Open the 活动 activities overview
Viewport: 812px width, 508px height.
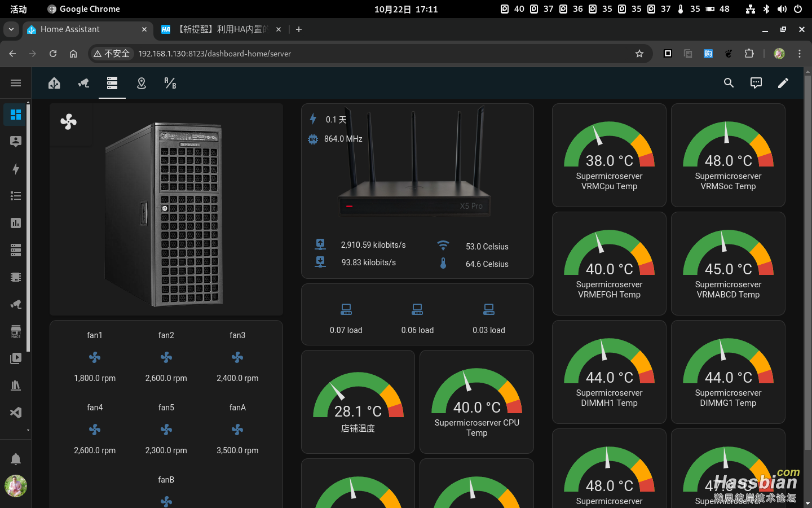point(19,9)
